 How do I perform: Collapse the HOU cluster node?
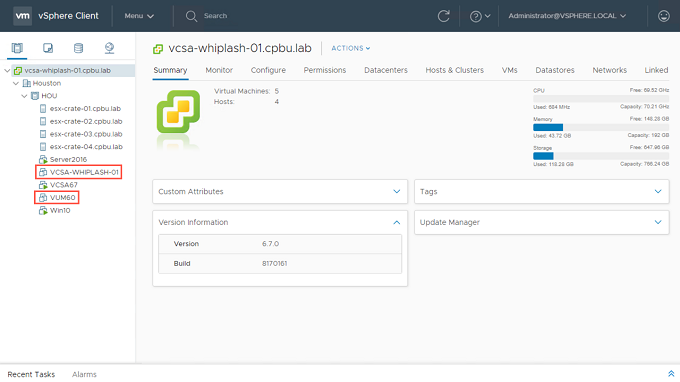click(x=24, y=96)
